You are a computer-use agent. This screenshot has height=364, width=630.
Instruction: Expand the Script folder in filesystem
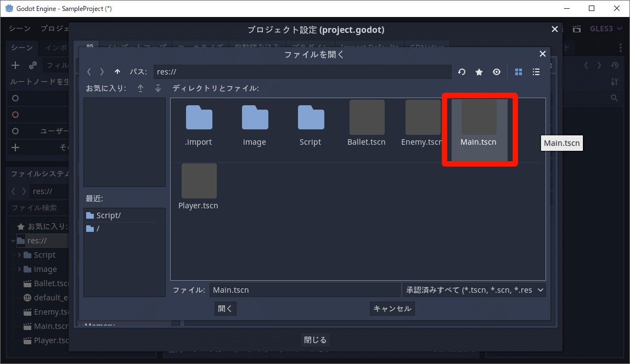(19, 255)
